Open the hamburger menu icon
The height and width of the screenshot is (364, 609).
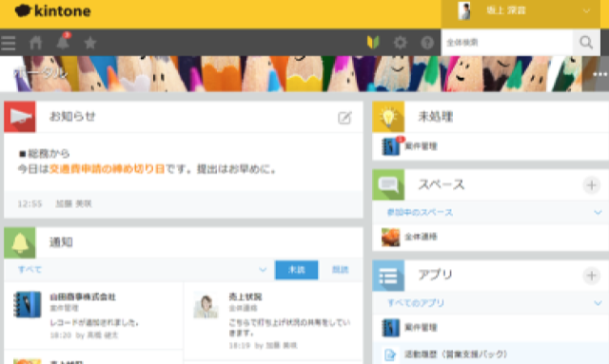click(x=9, y=43)
